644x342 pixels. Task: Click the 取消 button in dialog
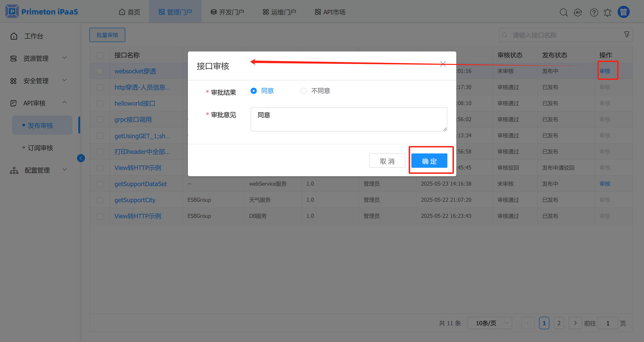point(387,161)
